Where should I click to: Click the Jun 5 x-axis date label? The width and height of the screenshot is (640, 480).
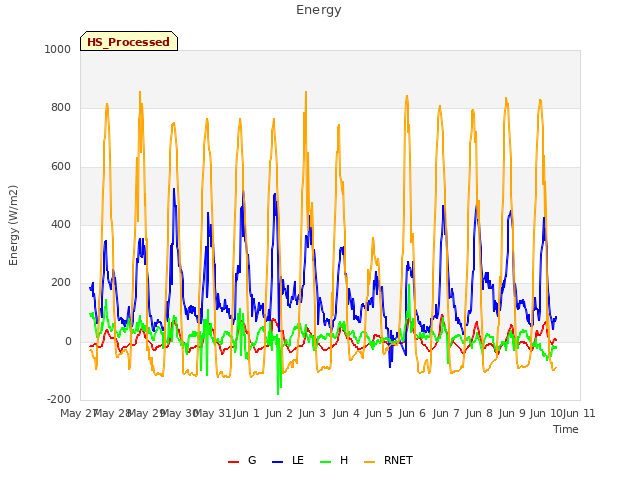[379, 413]
